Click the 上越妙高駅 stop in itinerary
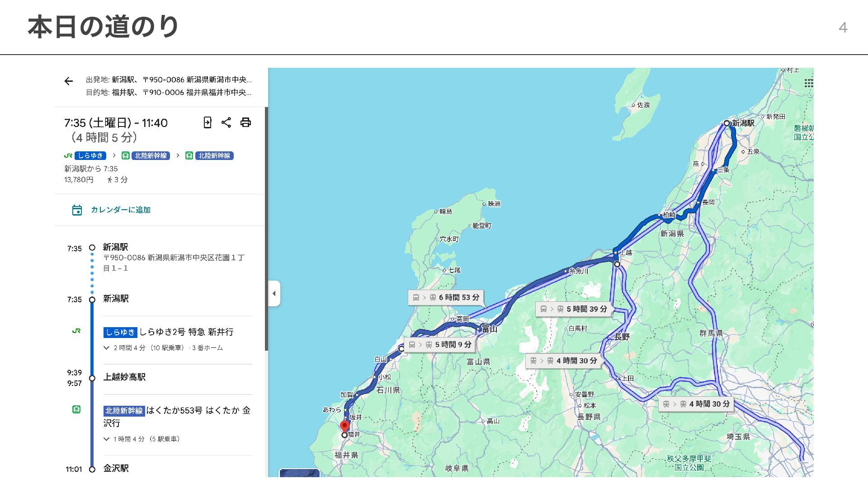868x488 pixels. point(124,377)
